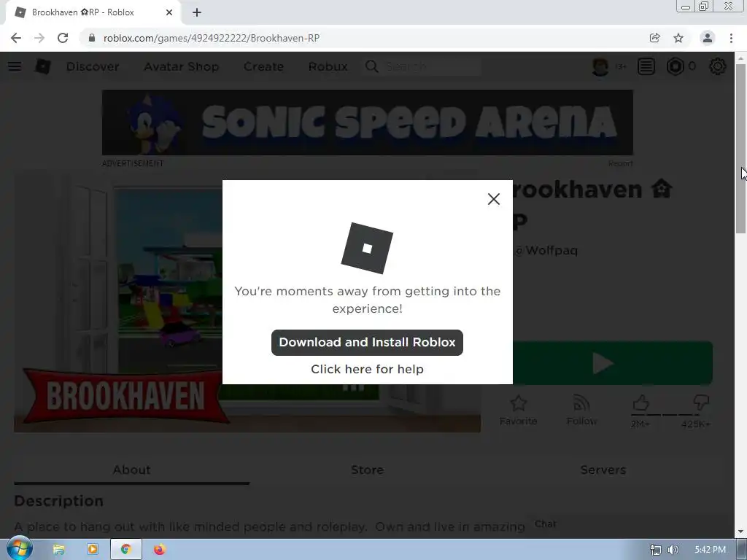This screenshot has width=747, height=560.
Task: Open the Avatar Shop page
Action: pyautogui.click(x=181, y=66)
